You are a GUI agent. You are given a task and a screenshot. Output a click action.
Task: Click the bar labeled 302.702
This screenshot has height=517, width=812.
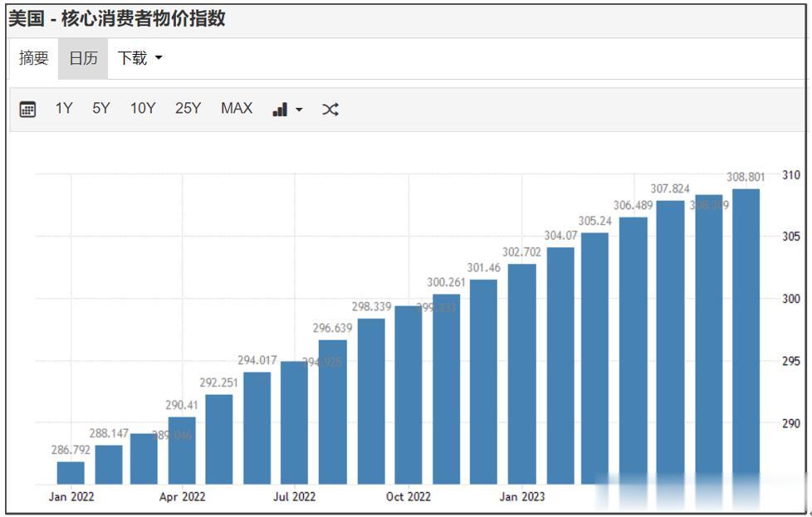[522, 374]
